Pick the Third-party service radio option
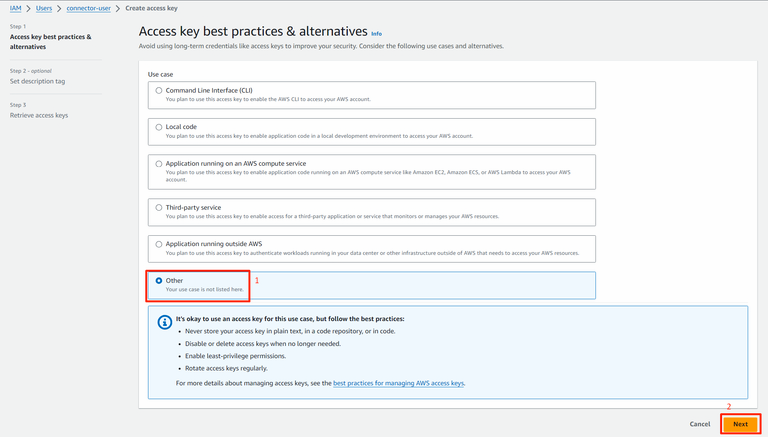The image size is (768, 437). coord(158,207)
